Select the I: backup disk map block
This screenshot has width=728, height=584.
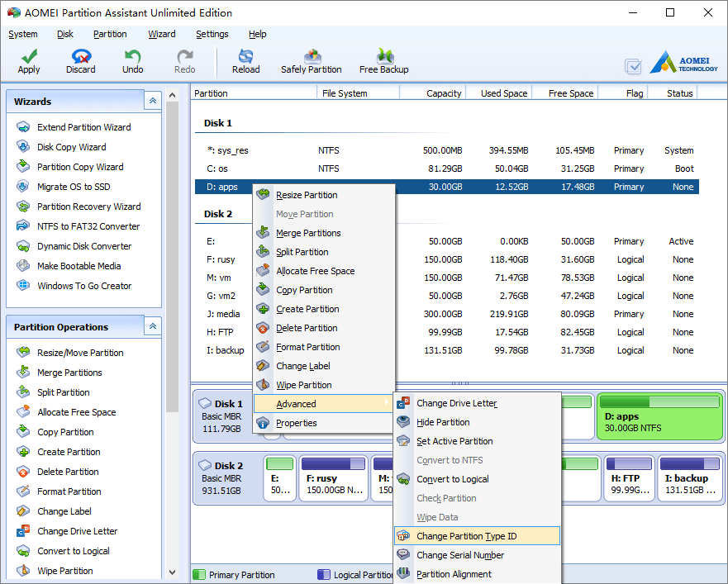click(x=690, y=478)
